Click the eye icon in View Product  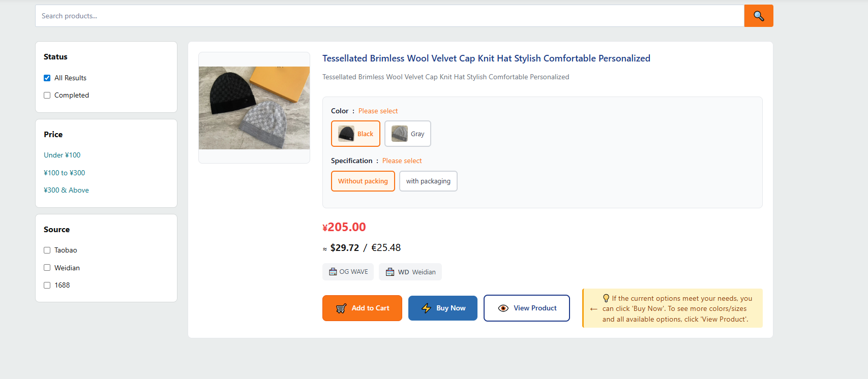(503, 308)
